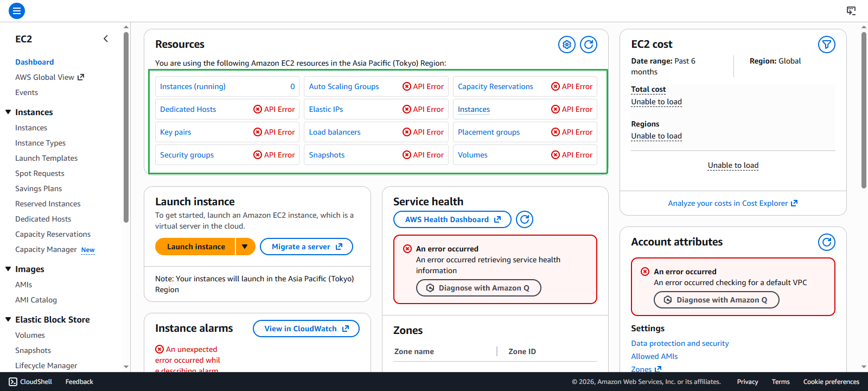The height and width of the screenshot is (391, 868).
Task: Click the Instances resource API Error icon
Action: click(556, 109)
